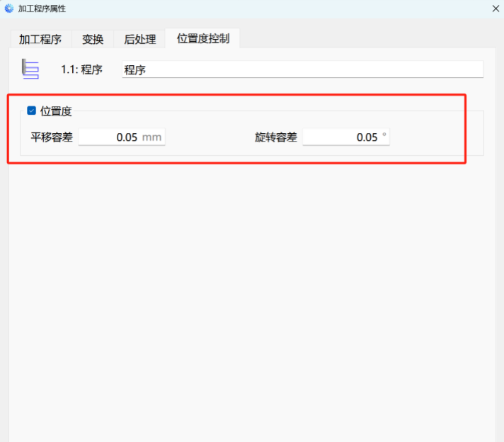This screenshot has height=442, width=504.
Task: Click the machining program icon beside 1.1
Action: click(x=30, y=69)
